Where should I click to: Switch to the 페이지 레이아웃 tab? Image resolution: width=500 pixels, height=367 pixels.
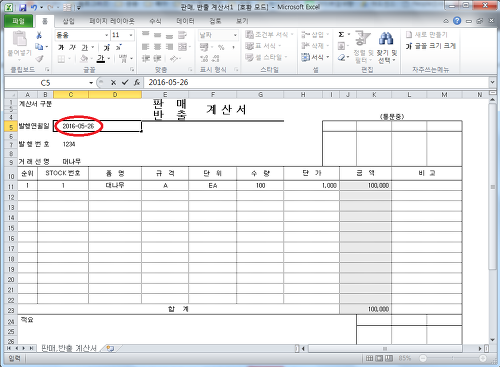coord(112,21)
